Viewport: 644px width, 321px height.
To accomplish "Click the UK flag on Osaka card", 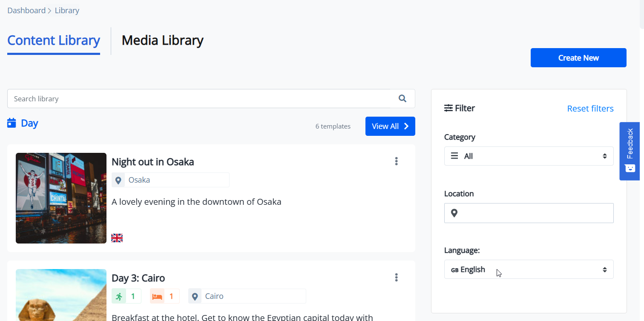I will 117,238.
